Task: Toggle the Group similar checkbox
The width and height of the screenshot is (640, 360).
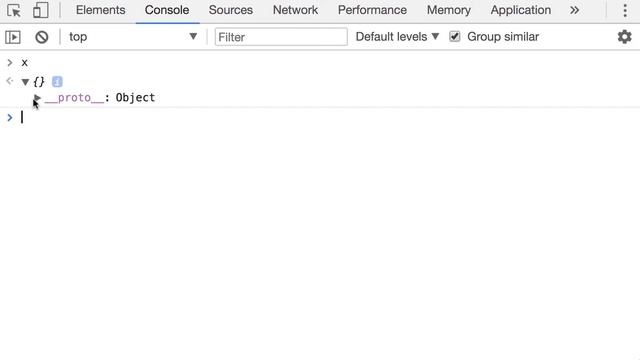Action: [455, 37]
